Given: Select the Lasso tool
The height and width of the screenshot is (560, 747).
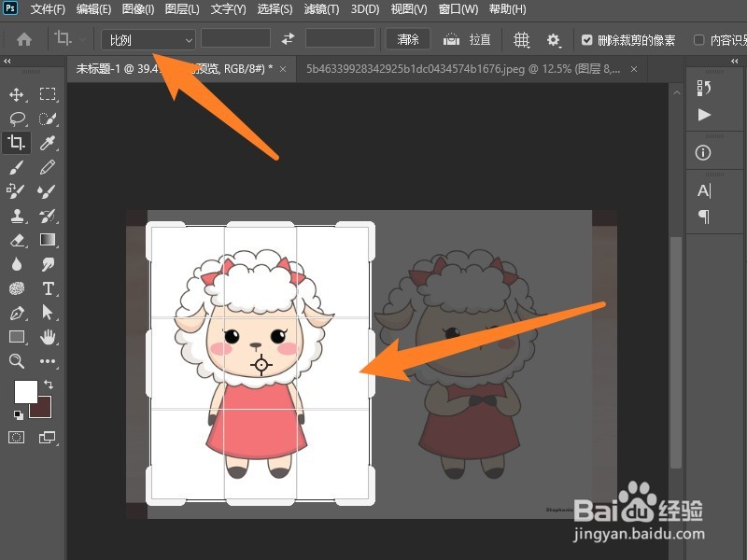Looking at the screenshot, I should click(17, 119).
